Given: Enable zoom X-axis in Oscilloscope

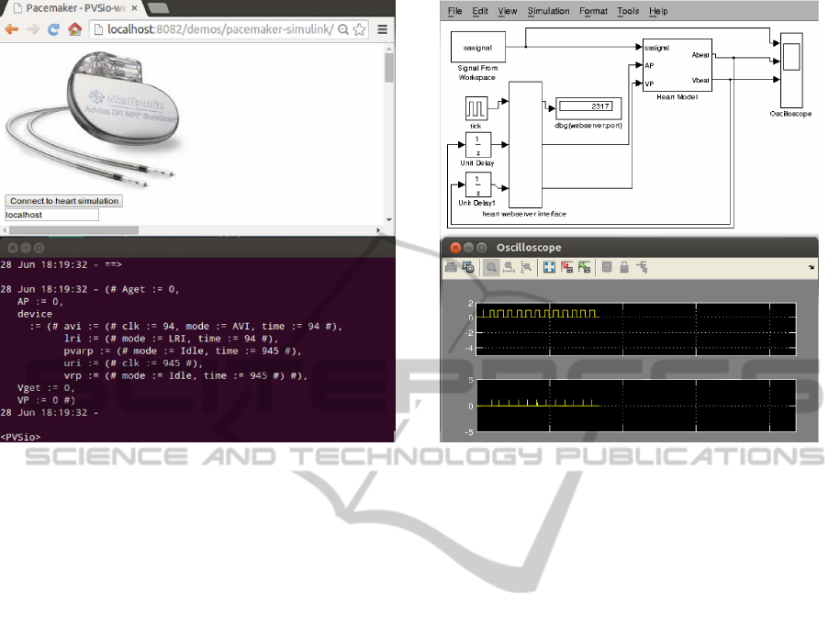Looking at the screenshot, I should 509,267.
